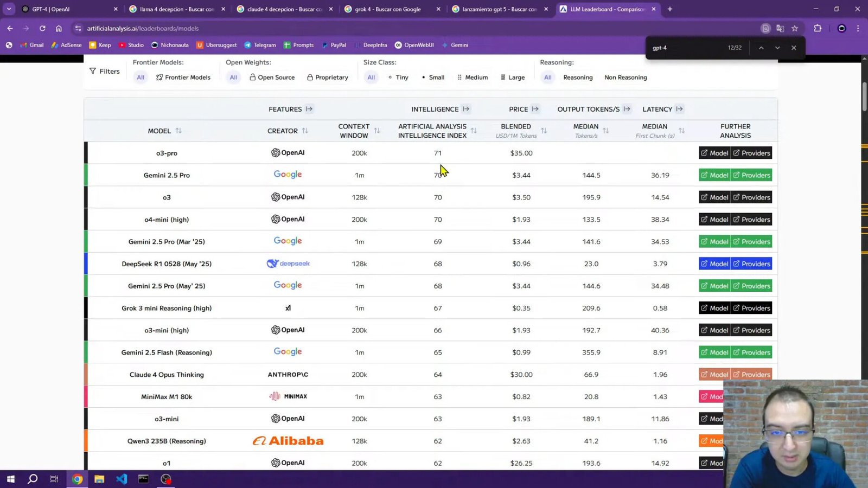Image resolution: width=868 pixels, height=488 pixels.
Task: Sort by Median tokens per second
Action: pos(605,131)
